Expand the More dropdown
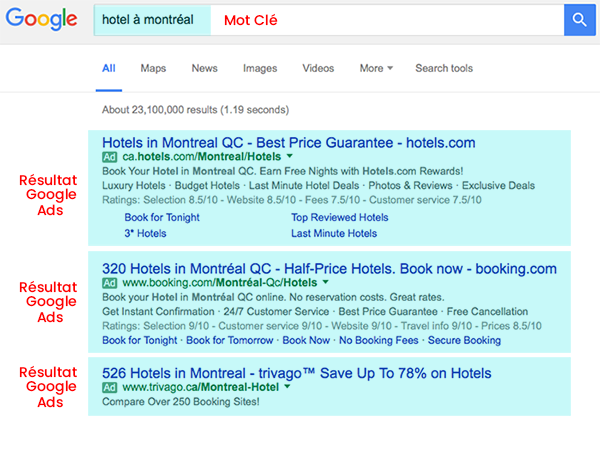Viewport: 600px width, 473px height. pyautogui.click(x=376, y=69)
